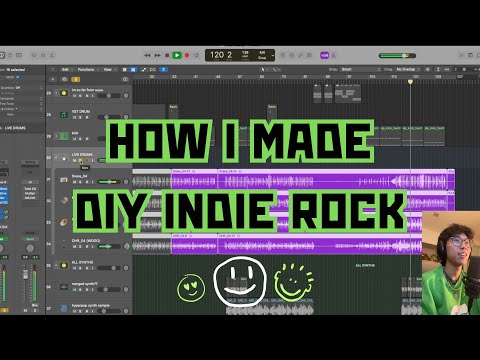Click the duplicate track button
Screen dimensions: 480x360
tap(64, 79)
